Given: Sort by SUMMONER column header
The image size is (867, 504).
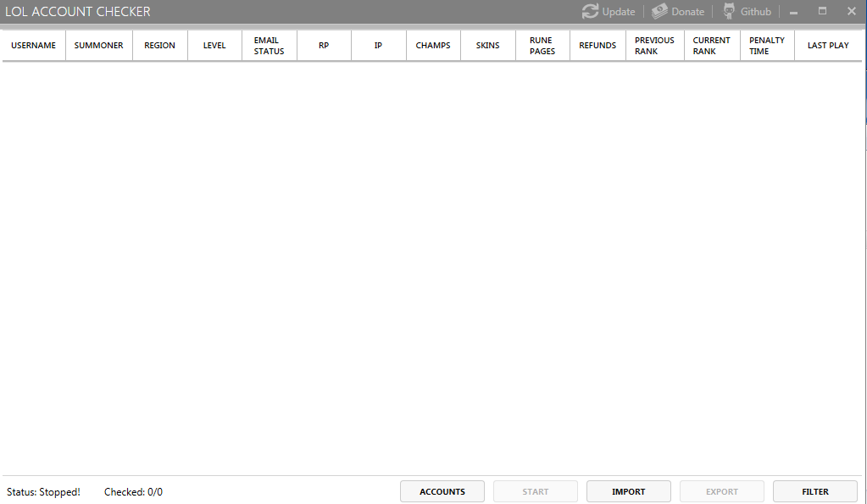Looking at the screenshot, I should click(x=99, y=45).
